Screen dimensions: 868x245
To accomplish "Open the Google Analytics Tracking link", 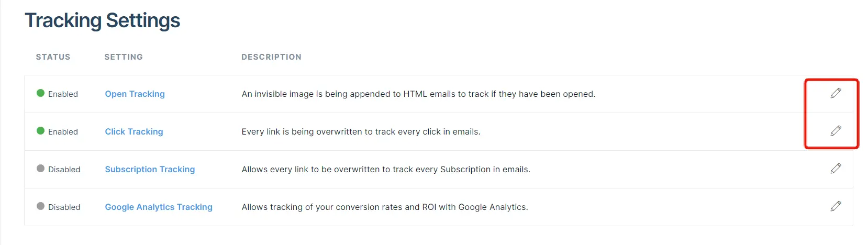I will 159,207.
